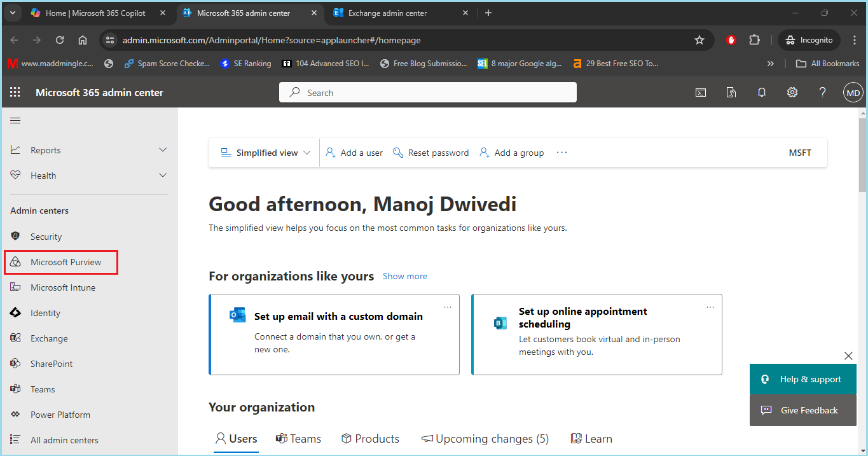Screen dimensions: 868x456
Task: Click the Microsoft Intune icon
Action: [x=16, y=287]
